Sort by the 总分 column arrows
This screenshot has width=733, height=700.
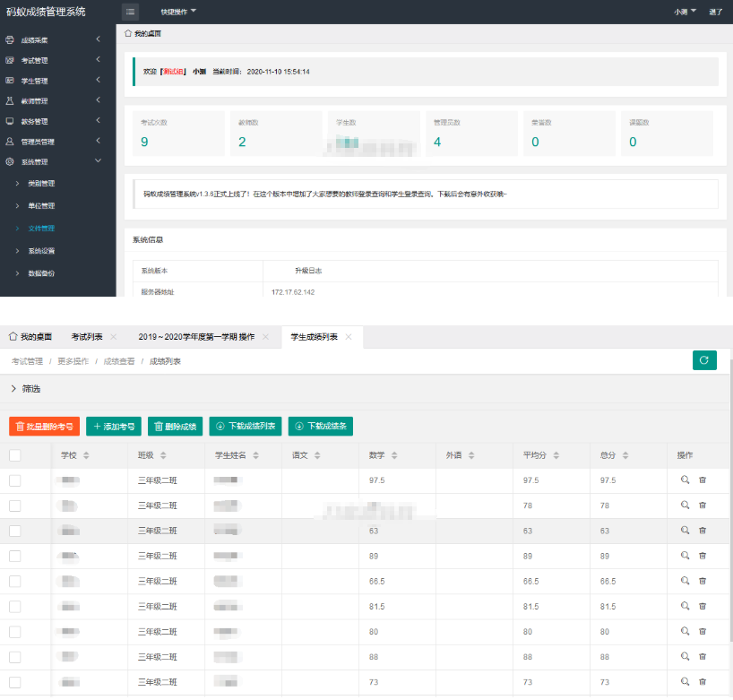pos(625,455)
